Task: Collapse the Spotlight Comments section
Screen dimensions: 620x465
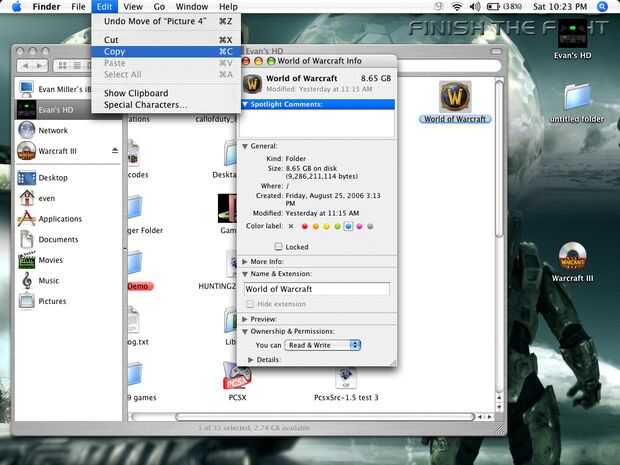Action: tap(245, 104)
